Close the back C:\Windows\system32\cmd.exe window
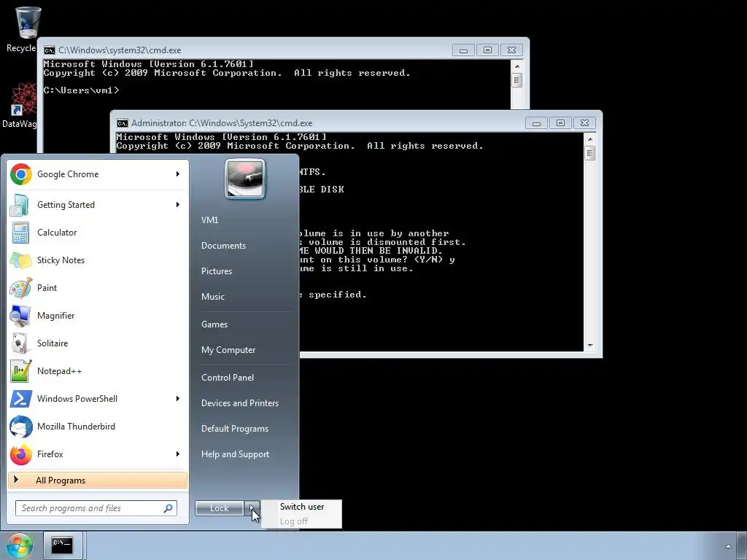 512,50
